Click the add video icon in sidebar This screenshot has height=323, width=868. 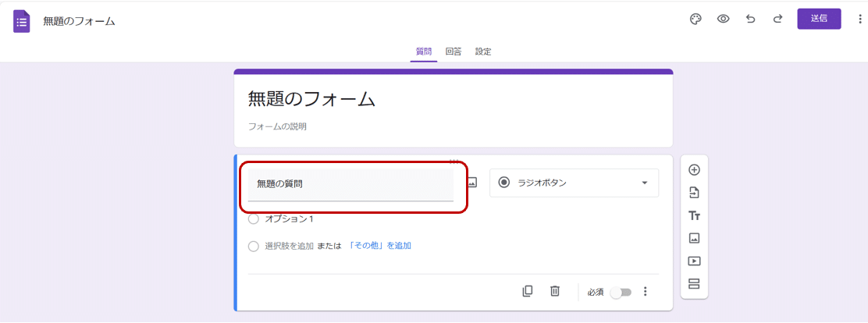coord(694,261)
